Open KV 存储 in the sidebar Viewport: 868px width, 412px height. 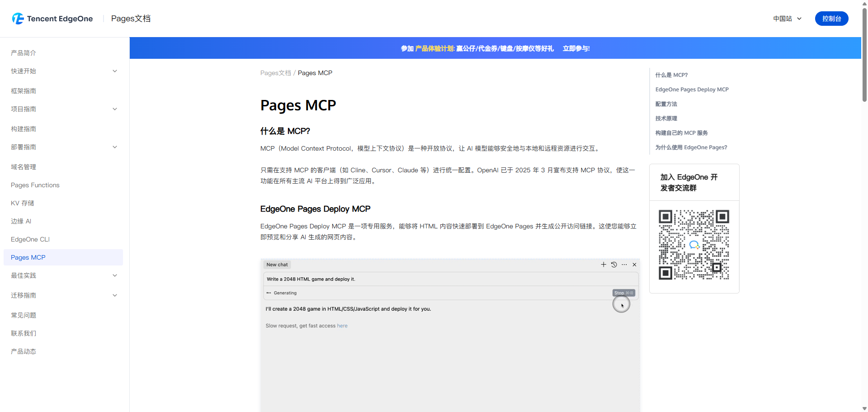23,203
